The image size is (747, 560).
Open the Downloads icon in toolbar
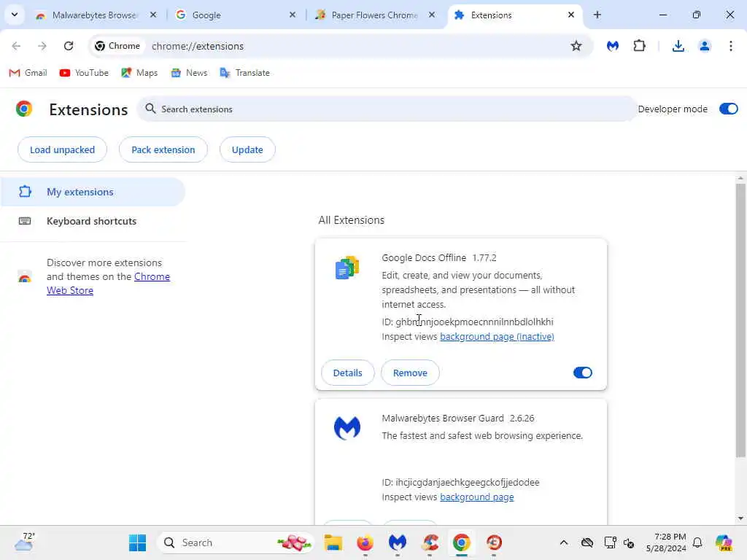(x=678, y=46)
